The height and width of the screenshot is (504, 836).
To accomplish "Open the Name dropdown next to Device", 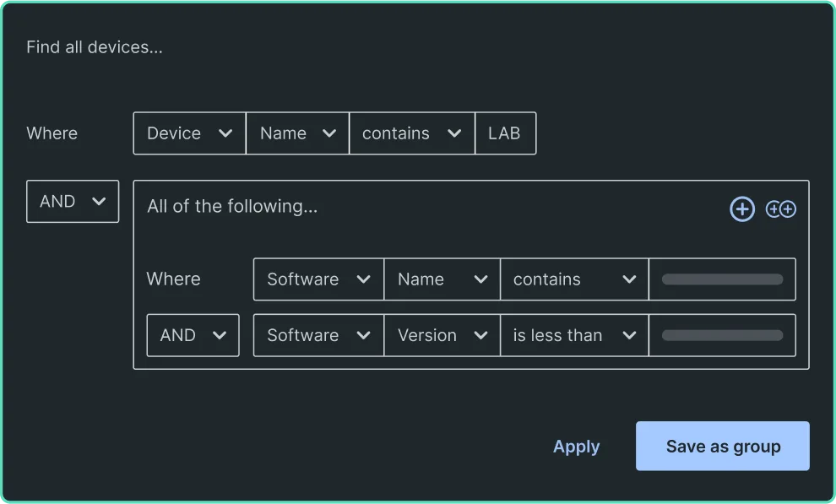I will click(297, 133).
